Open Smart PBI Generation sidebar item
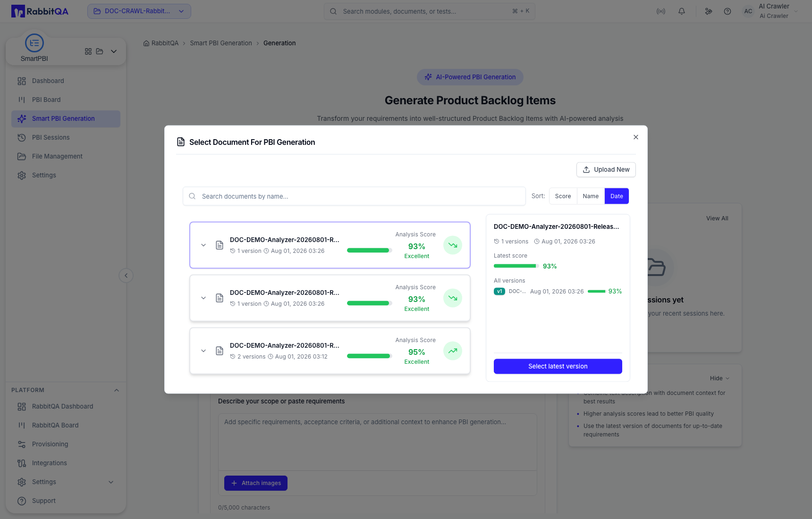Screen dimensions: 812x519 point(66,119)
